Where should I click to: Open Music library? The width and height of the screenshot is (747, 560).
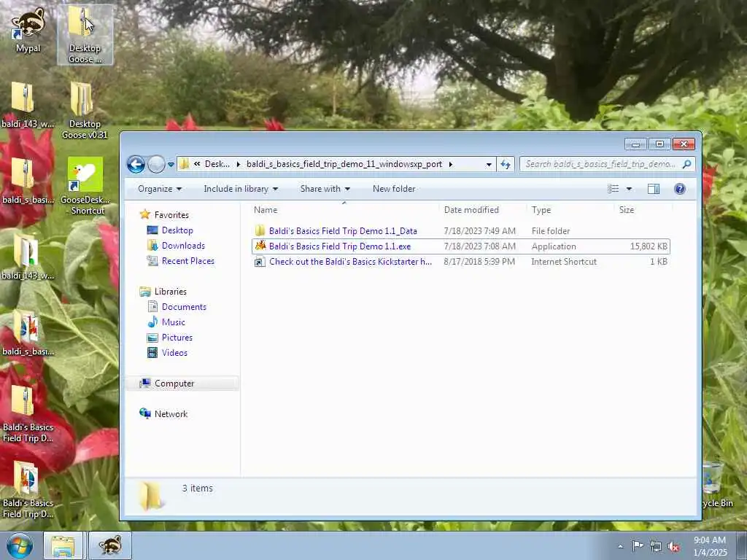pyautogui.click(x=166, y=322)
